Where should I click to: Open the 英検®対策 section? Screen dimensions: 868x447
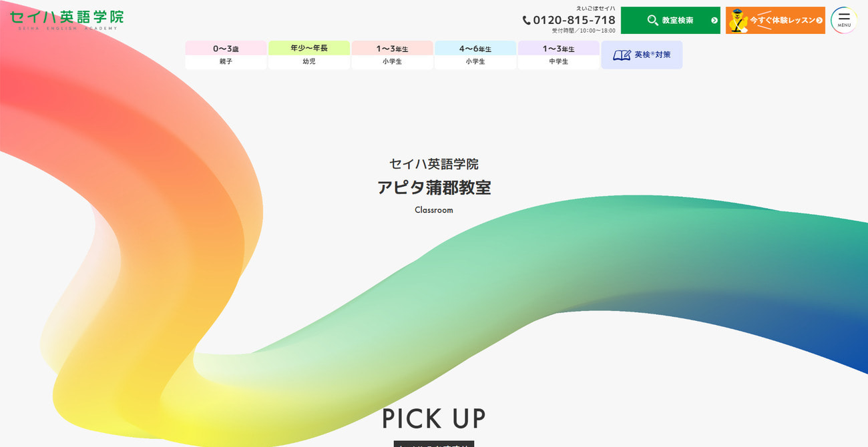(641, 55)
